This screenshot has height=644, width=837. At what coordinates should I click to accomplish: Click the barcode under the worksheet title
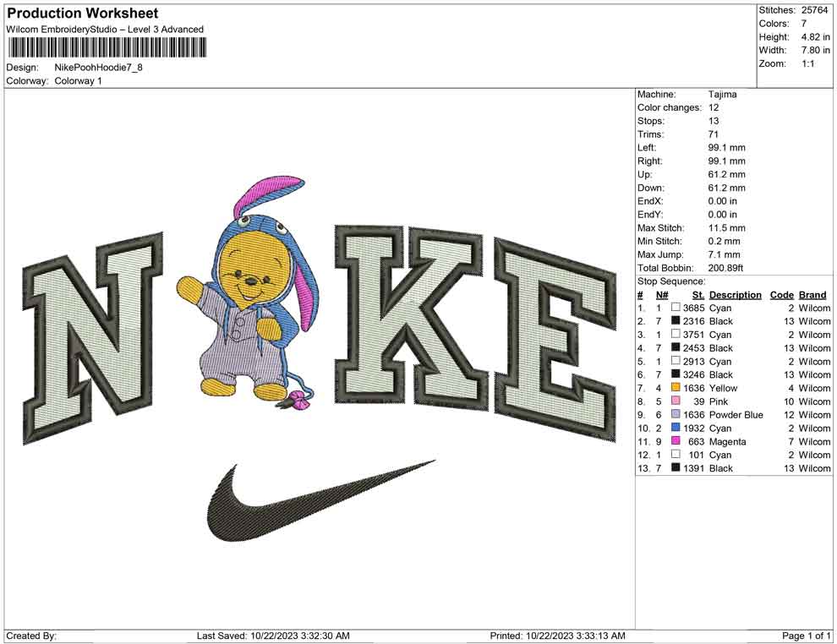coord(107,48)
